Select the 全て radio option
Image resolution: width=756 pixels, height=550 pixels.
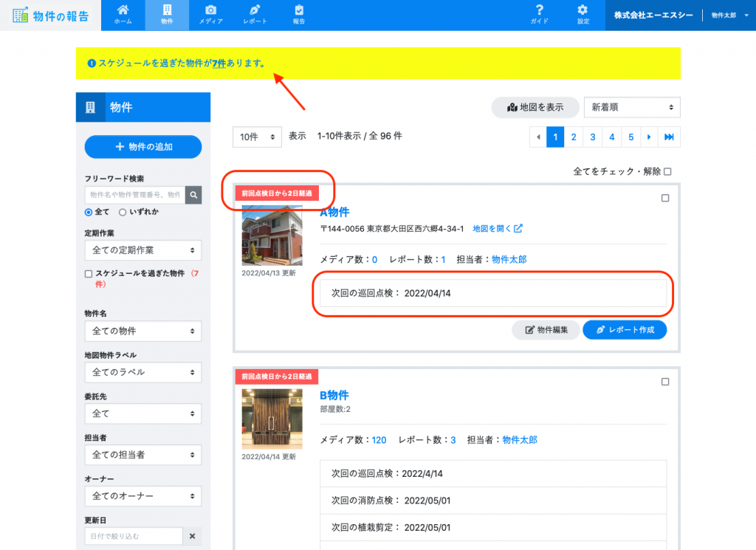coord(89,212)
